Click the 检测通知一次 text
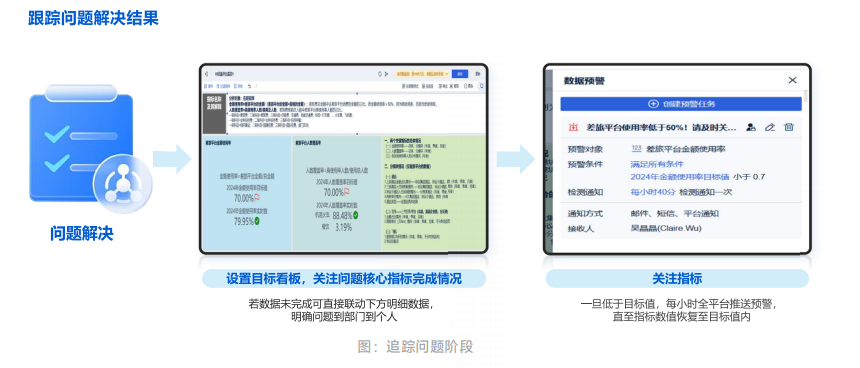Image resolution: width=860 pixels, height=368 pixels. click(x=706, y=192)
